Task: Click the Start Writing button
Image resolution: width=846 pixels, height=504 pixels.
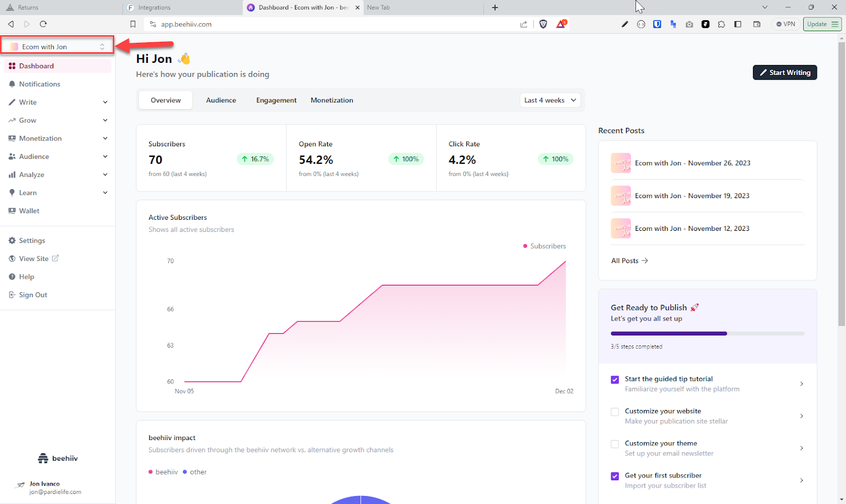Action: (785, 72)
